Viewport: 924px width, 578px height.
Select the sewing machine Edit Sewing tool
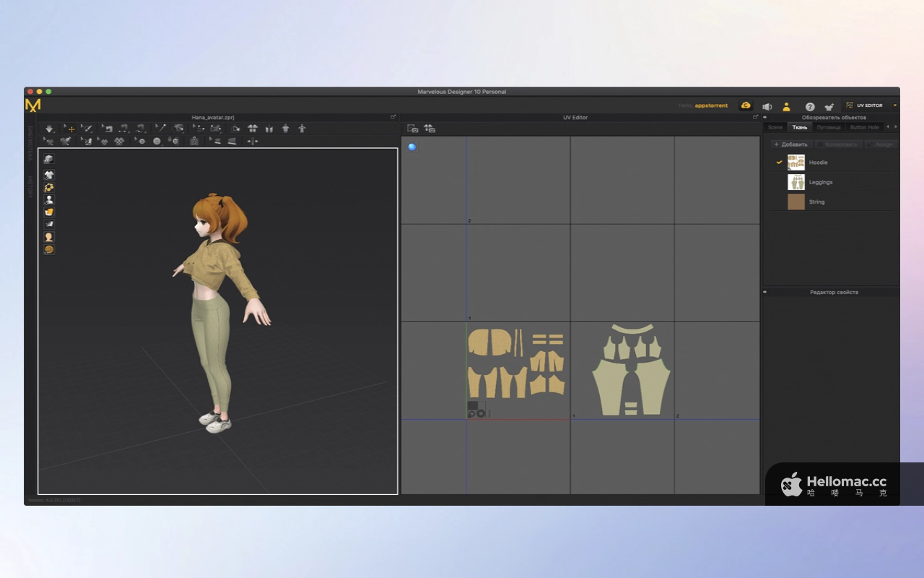pyautogui.click(x=107, y=129)
